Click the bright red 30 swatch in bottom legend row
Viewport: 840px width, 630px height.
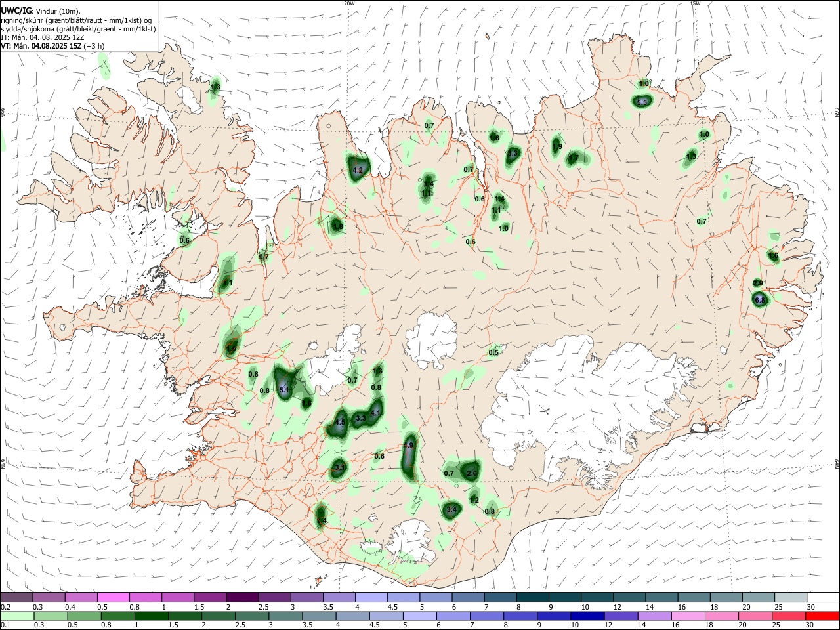click(822, 616)
